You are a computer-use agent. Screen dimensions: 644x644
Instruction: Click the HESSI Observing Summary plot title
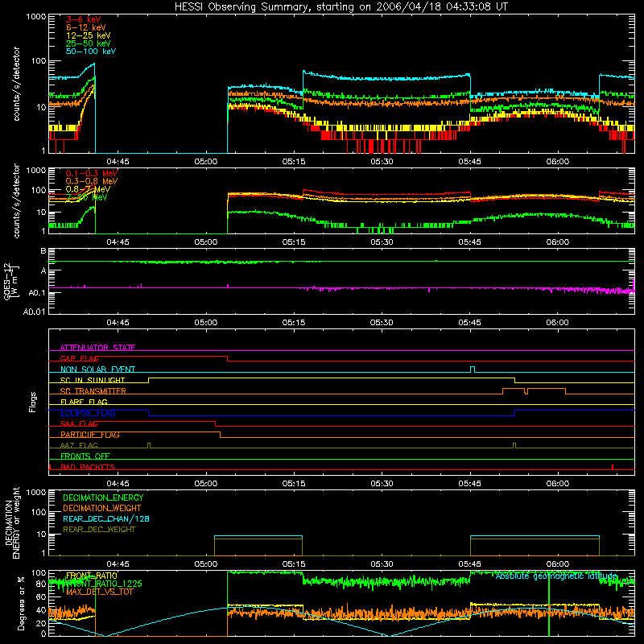point(341,7)
